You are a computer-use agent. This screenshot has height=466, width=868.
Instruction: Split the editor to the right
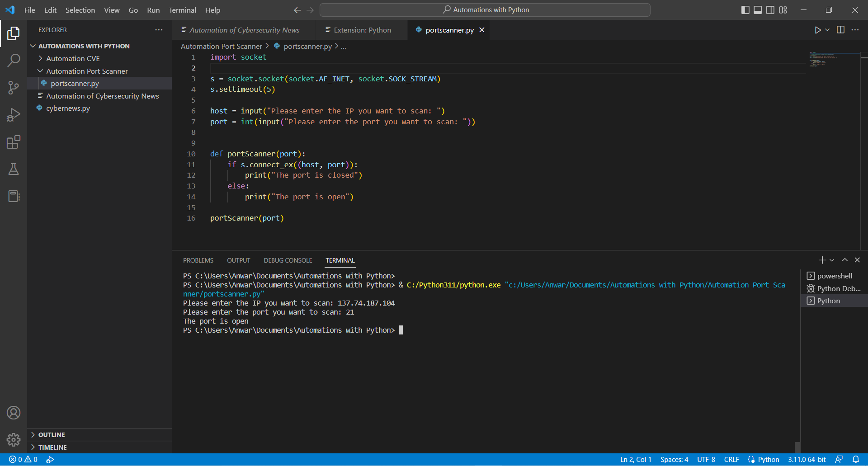[x=840, y=30]
